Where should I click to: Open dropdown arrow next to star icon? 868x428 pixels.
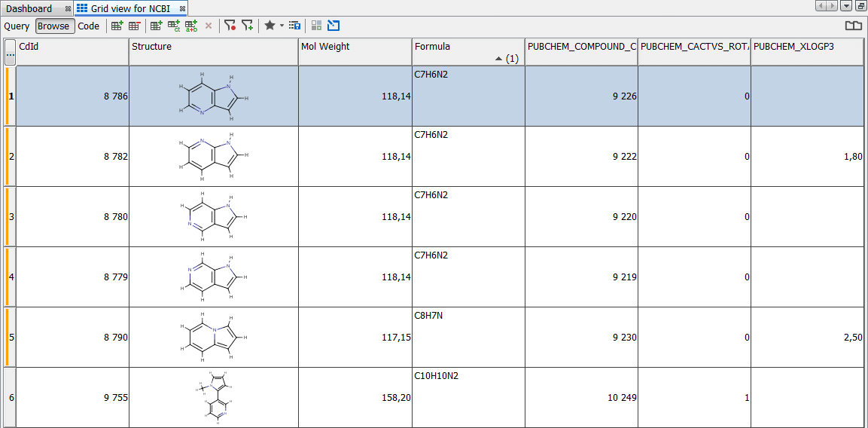coord(282,26)
